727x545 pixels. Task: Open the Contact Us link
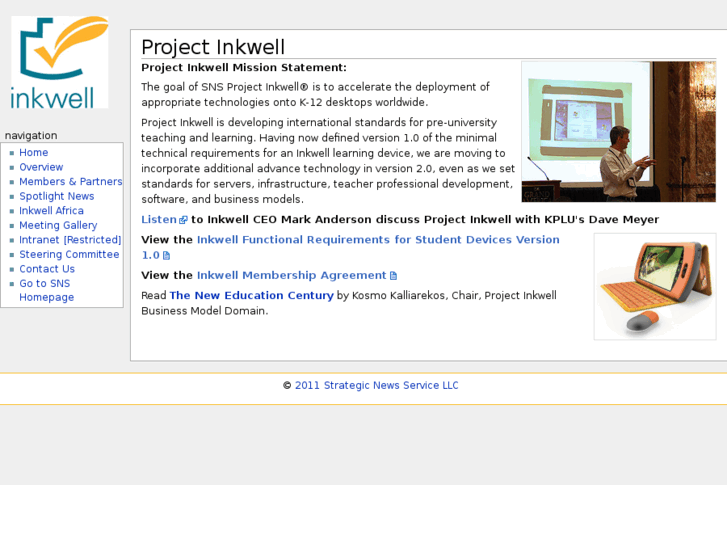[47, 269]
